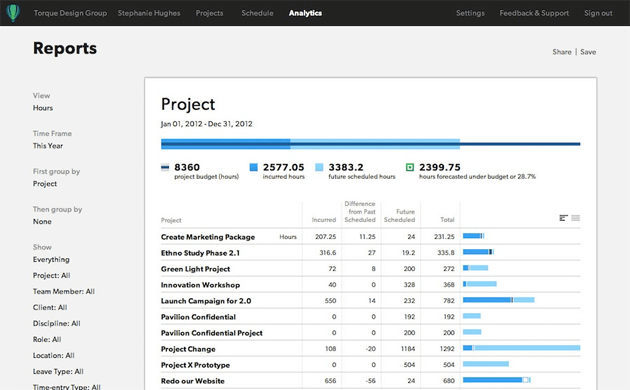Open First group by Project selector
This screenshot has height=390, width=630.
45,184
